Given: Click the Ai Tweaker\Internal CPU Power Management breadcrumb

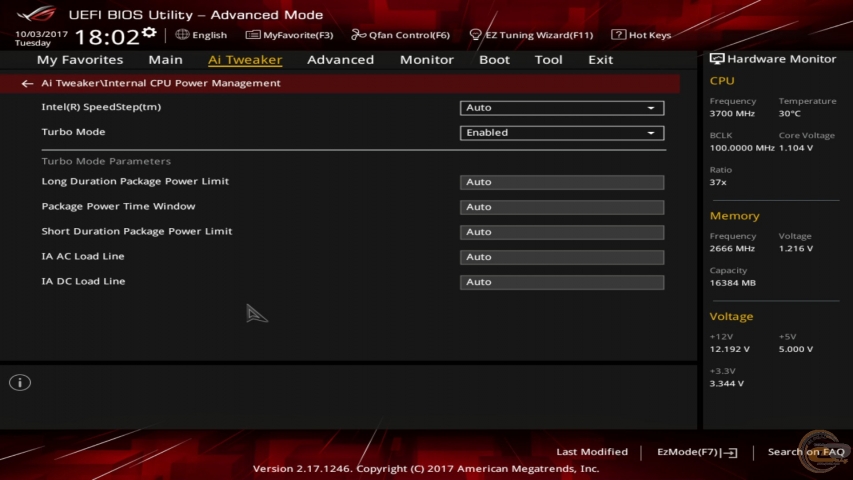Looking at the screenshot, I should tap(161, 83).
